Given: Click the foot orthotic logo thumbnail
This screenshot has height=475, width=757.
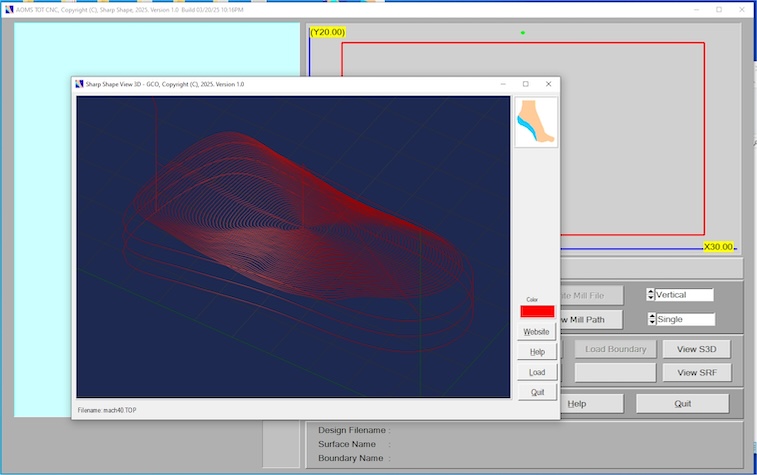Looking at the screenshot, I should pos(536,122).
